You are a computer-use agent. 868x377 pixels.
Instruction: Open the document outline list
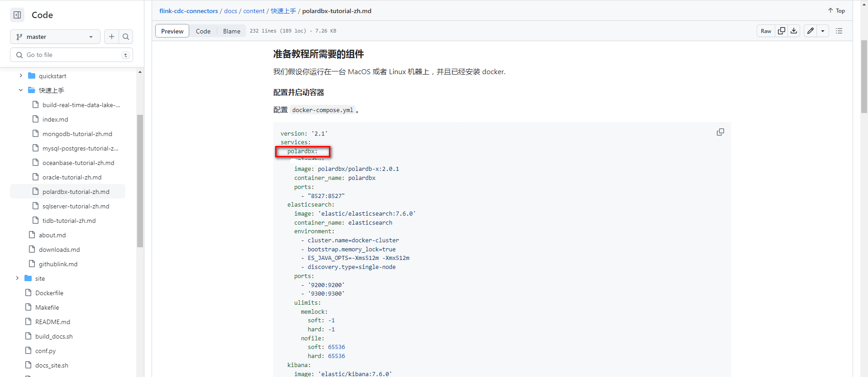(839, 31)
